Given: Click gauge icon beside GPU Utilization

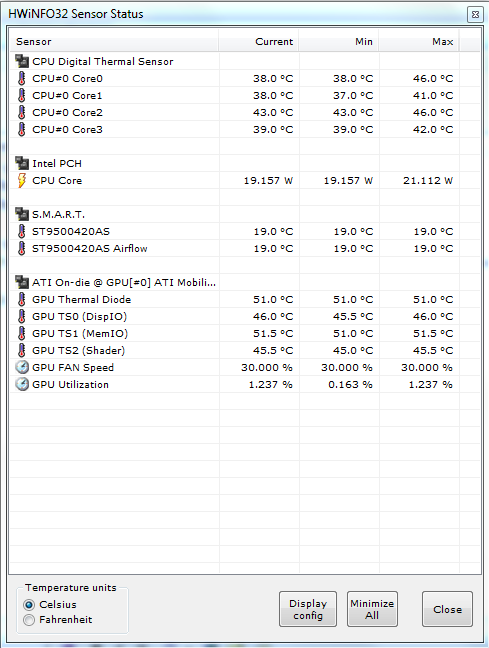Looking at the screenshot, I should (22, 384).
